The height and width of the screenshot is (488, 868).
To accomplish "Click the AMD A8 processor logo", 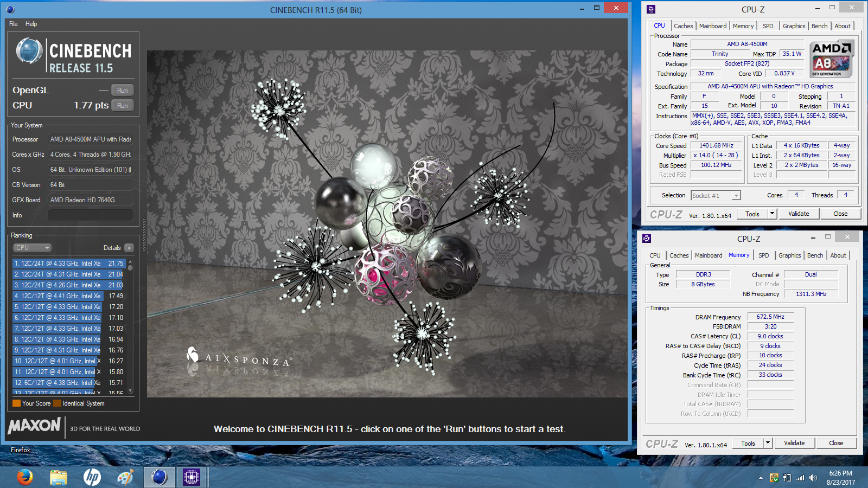I will pos(832,59).
